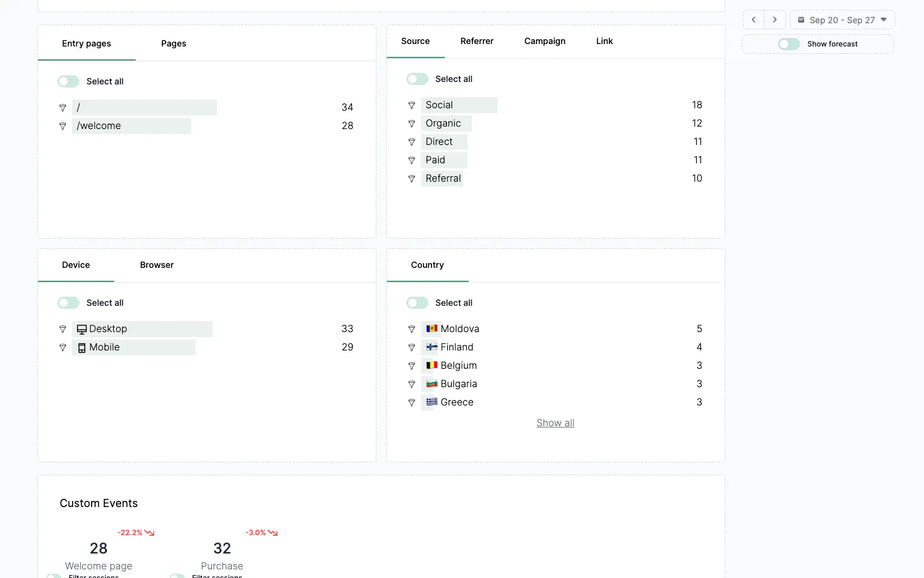Click the Bulgaria flag icon
Image resolution: width=924 pixels, height=578 pixels.
pyautogui.click(x=432, y=383)
